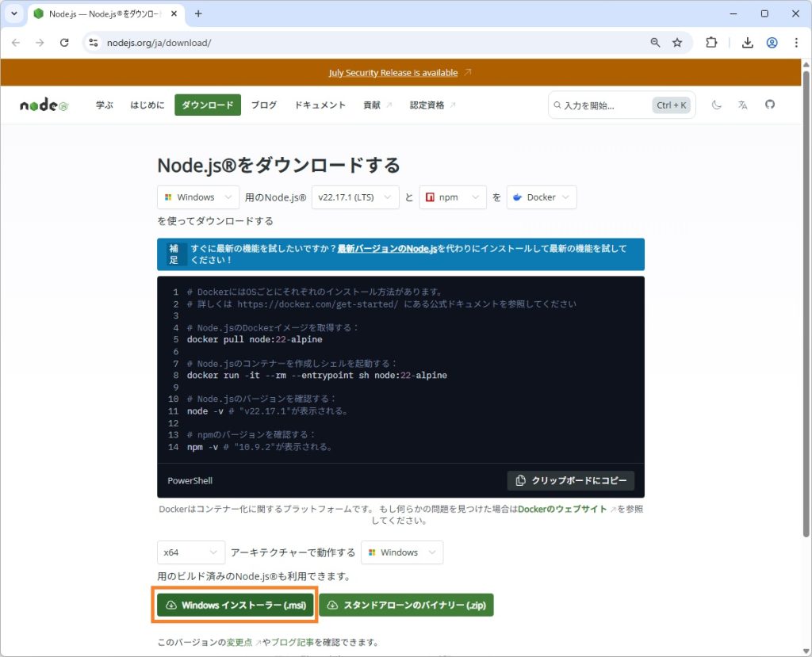Screen dimensions: 812x657
Task: Click code line beginning 'docker run -it --rm'
Action: pyautogui.click(x=317, y=376)
